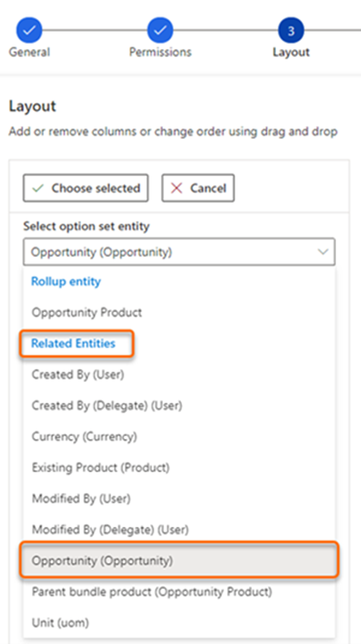Select Opportunity Product under Rollup entity
The height and width of the screenshot is (644, 361).
(x=87, y=312)
